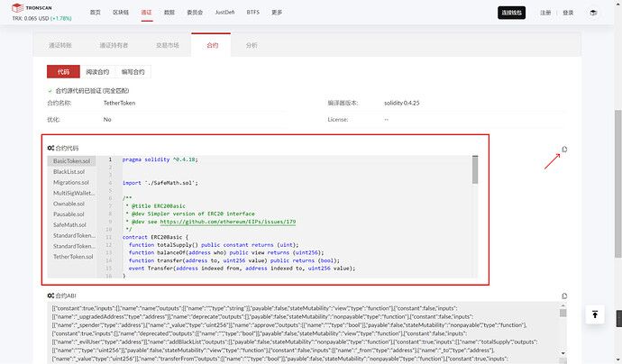Click the gears icon beside 合约ABI
The width and height of the screenshot is (622, 364).
click(x=50, y=296)
